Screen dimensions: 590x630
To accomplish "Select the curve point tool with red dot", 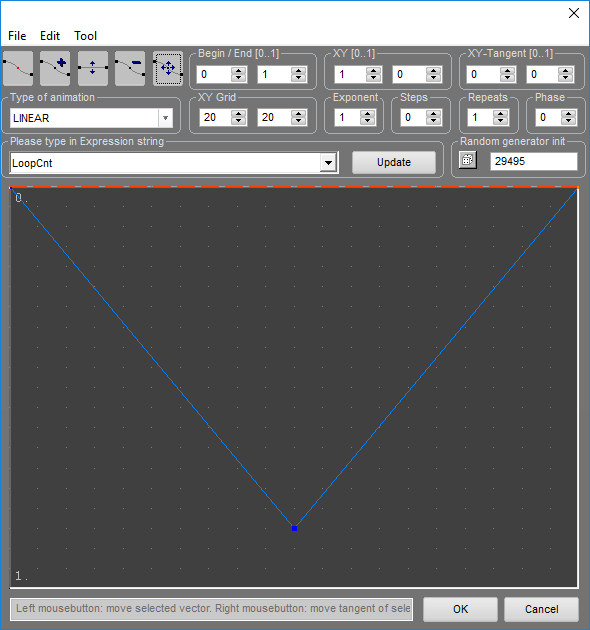I will coord(18,68).
